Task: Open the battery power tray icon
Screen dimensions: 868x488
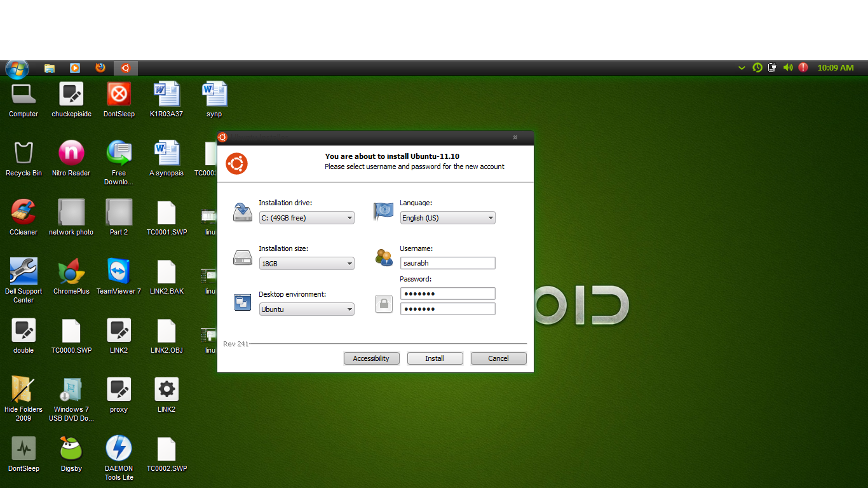Action: (x=773, y=68)
